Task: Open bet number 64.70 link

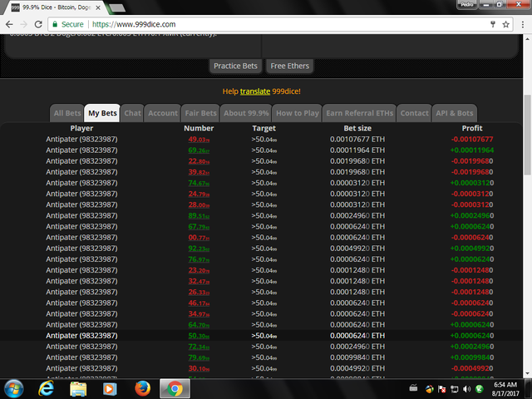Action: click(x=199, y=325)
